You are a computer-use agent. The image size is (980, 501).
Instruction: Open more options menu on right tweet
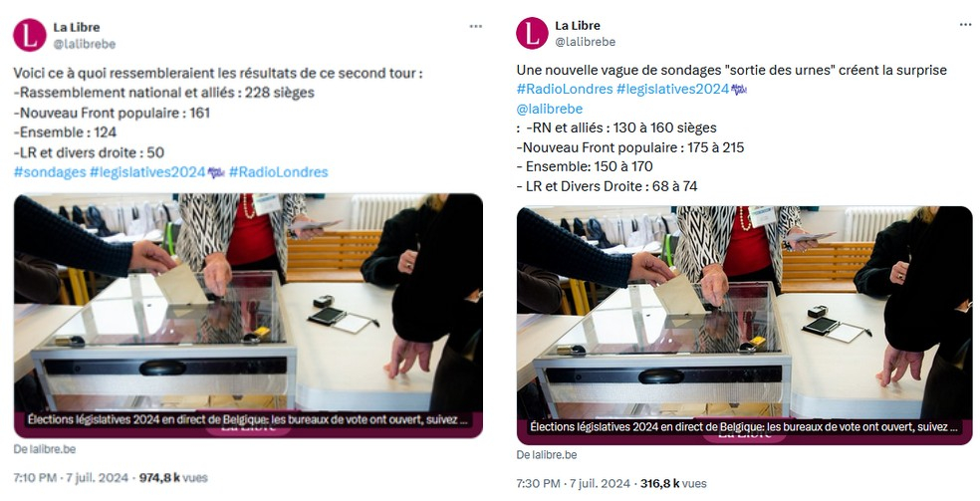coord(966,24)
